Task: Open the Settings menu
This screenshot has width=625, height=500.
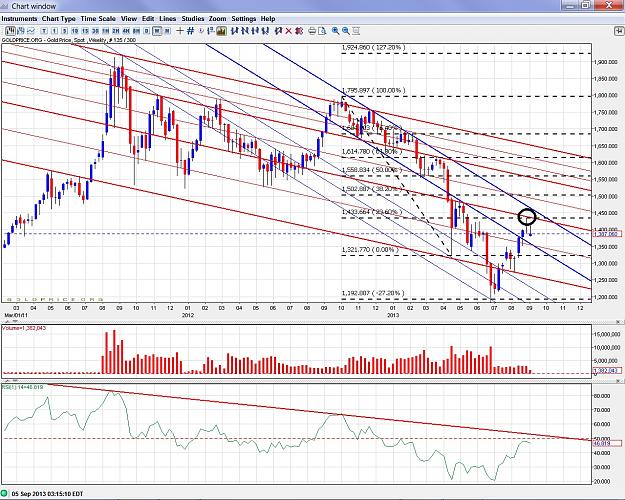Action: coord(244,19)
